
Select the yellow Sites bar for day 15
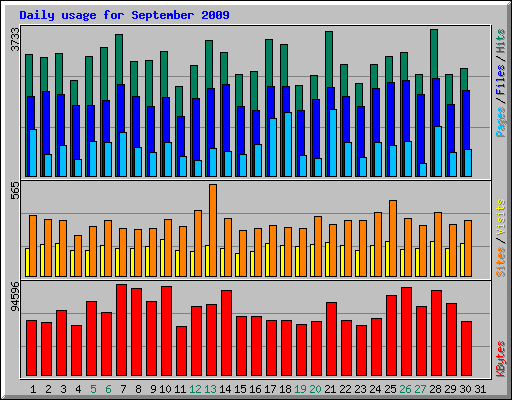click(237, 265)
